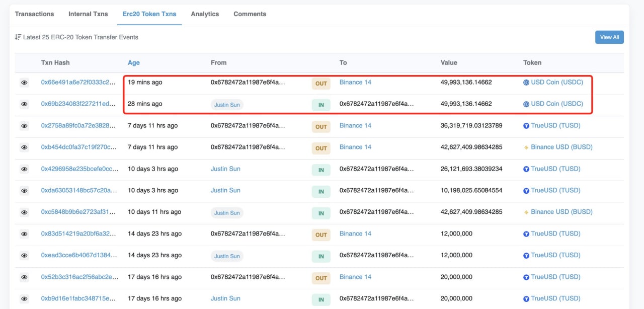Click USDC coin icon in 19 mins ago row
The image size is (644, 309).
(x=526, y=83)
